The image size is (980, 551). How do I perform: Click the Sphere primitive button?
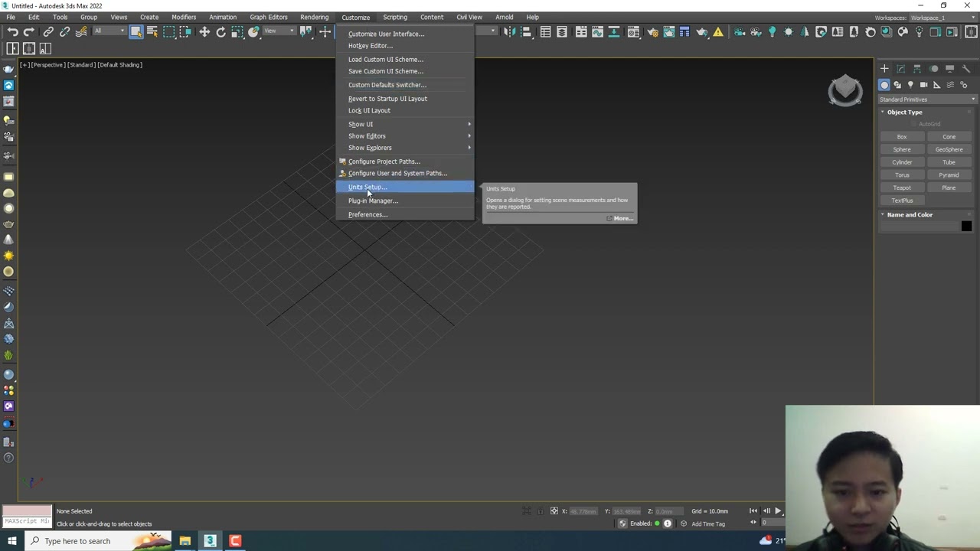tap(902, 149)
